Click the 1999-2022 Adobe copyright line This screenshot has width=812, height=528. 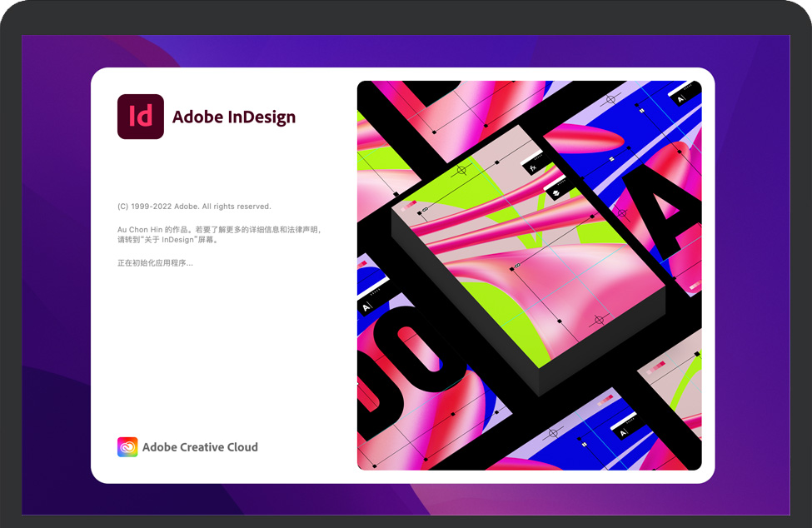click(194, 207)
